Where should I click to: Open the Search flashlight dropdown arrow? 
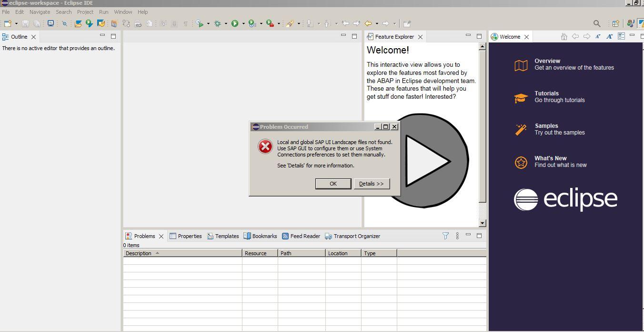299,23
